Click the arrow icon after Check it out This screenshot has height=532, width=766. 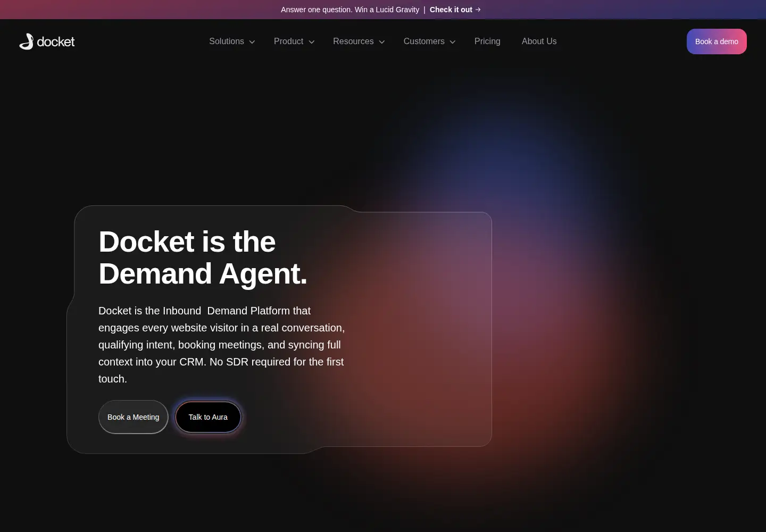(x=478, y=10)
